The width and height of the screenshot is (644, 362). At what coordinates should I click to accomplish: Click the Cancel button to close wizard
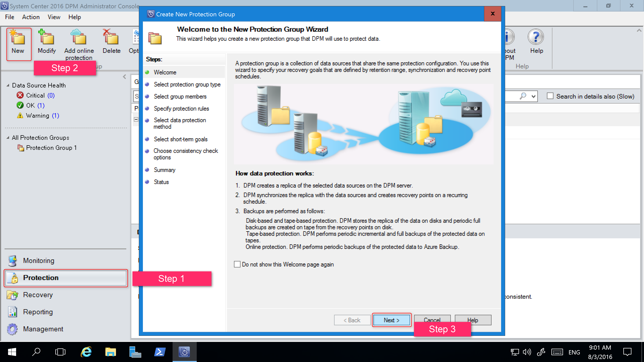[432, 320]
